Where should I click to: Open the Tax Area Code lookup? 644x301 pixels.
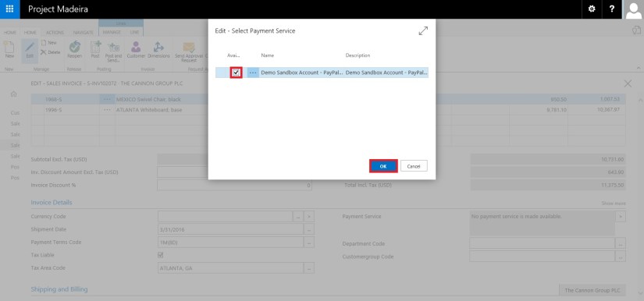click(309, 268)
